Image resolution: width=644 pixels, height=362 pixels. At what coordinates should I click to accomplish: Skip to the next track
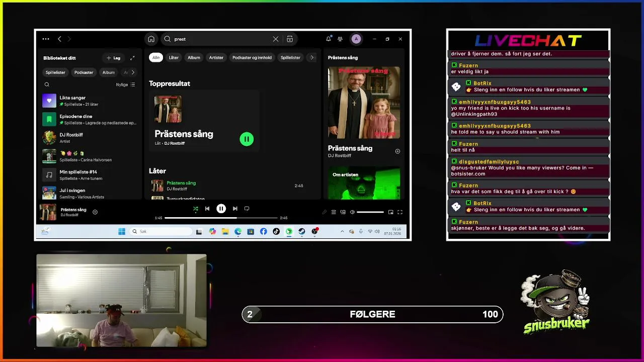[234, 209]
